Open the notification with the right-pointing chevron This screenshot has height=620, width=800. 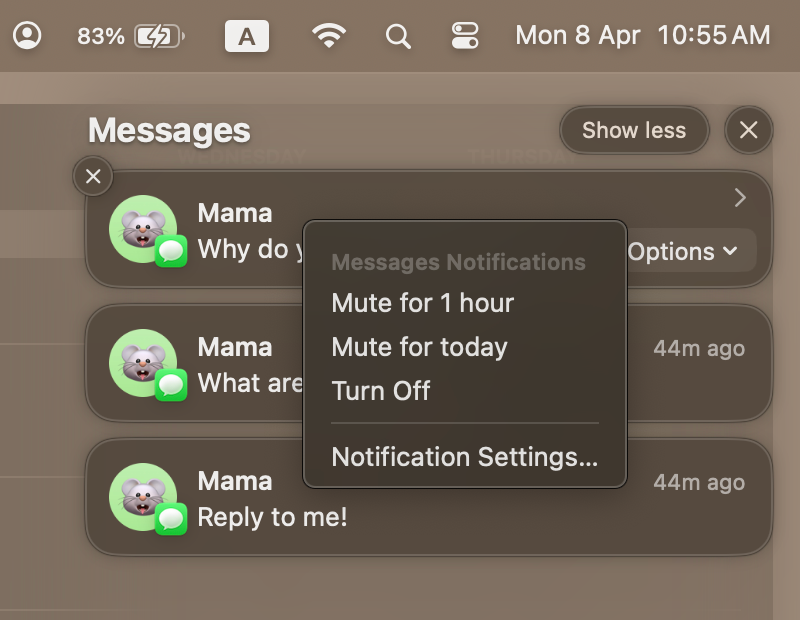(x=739, y=198)
